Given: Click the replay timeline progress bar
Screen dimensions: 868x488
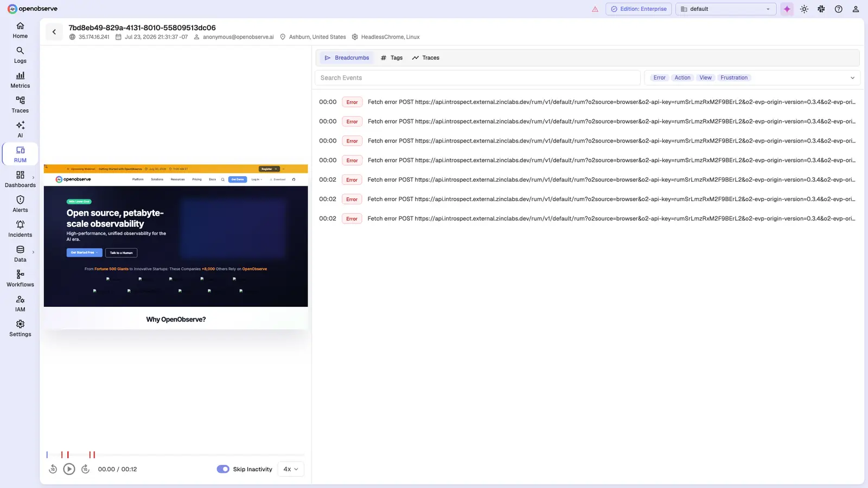Looking at the screenshot, I should pos(176,455).
